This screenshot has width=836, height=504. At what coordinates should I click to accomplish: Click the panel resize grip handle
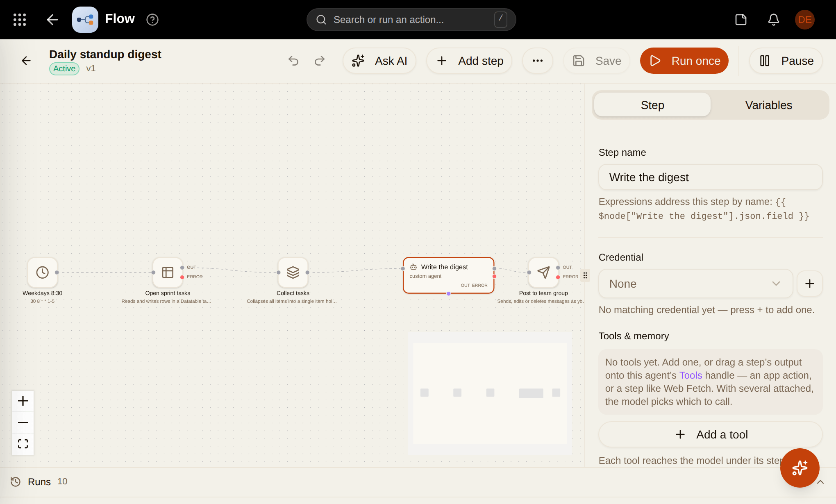(585, 275)
